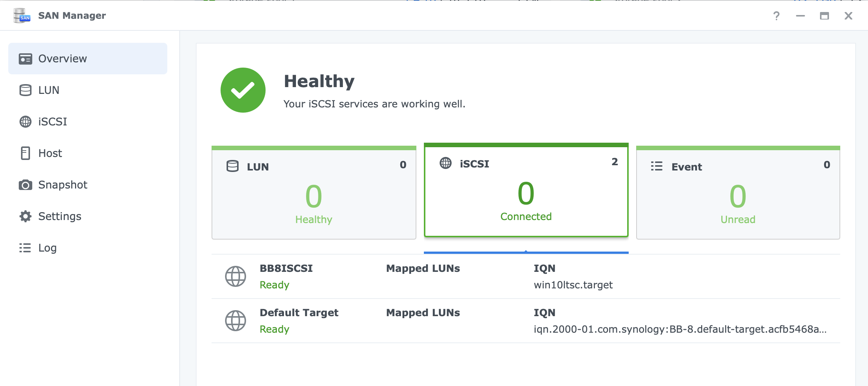Click the Overview card icon in sidebar
This screenshot has height=386, width=868.
tap(26, 59)
